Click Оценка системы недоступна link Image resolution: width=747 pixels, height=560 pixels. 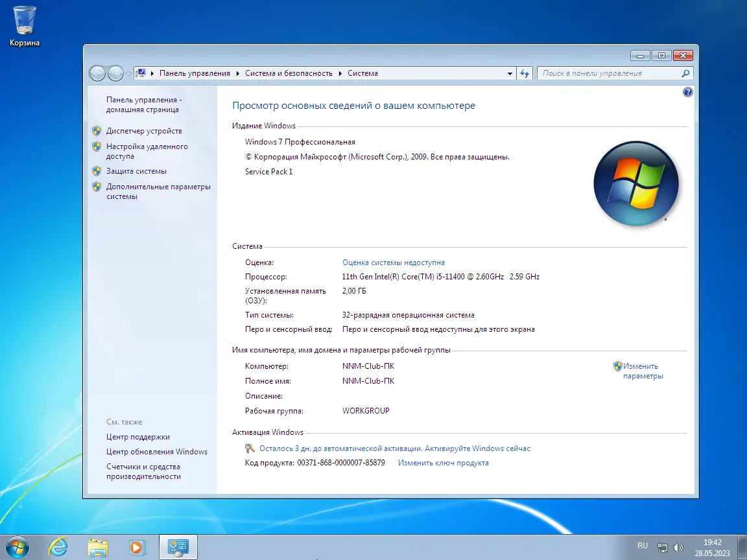click(393, 262)
